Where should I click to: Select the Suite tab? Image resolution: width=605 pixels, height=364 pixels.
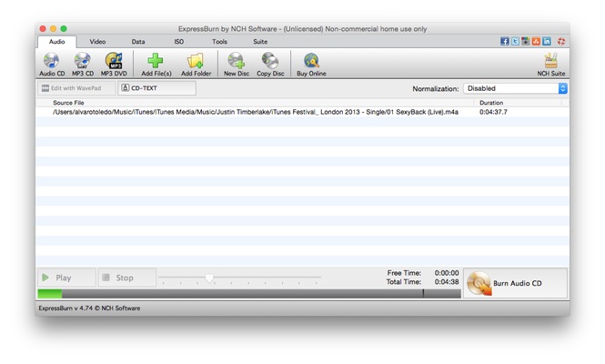pos(260,42)
